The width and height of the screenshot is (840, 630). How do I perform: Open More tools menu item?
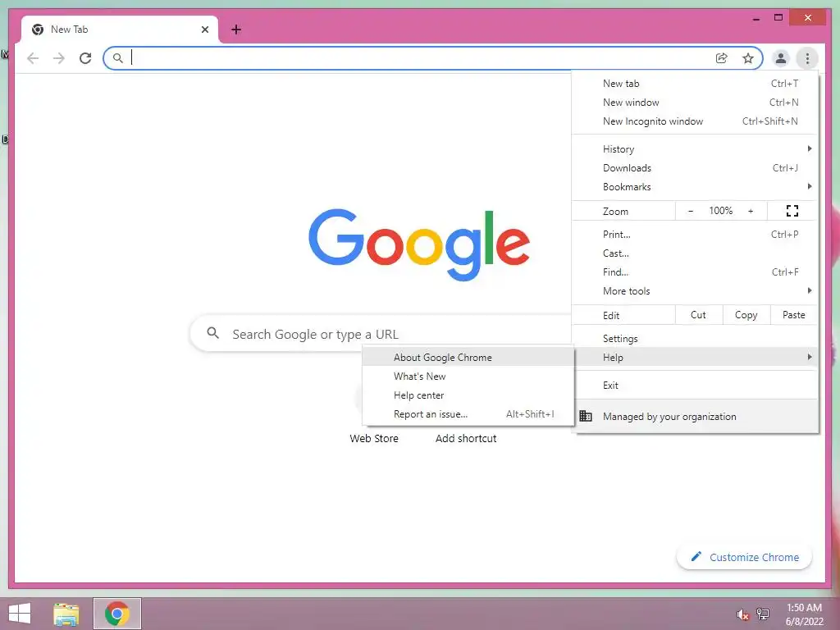pyautogui.click(x=695, y=291)
